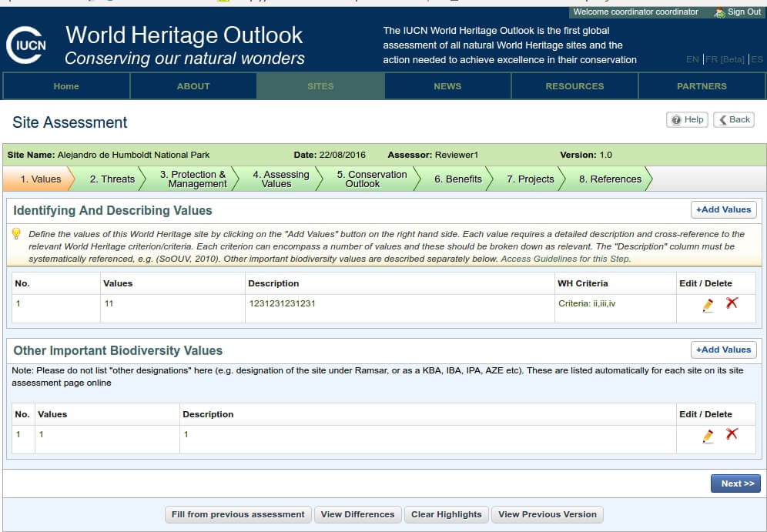
Task: Click the View Differences button
Action: (x=357, y=514)
